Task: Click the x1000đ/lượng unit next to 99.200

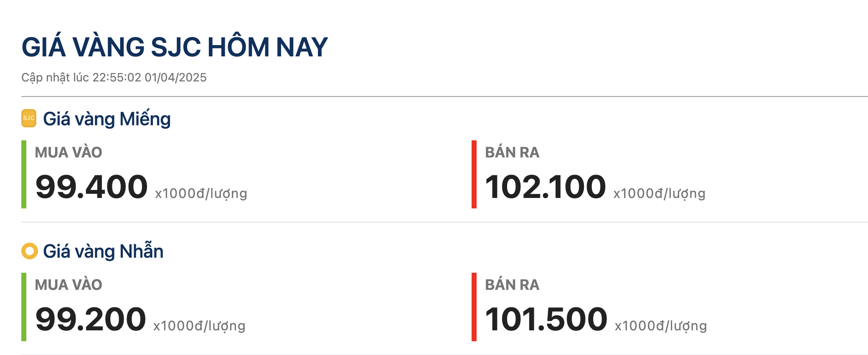Action: pyautogui.click(x=199, y=326)
